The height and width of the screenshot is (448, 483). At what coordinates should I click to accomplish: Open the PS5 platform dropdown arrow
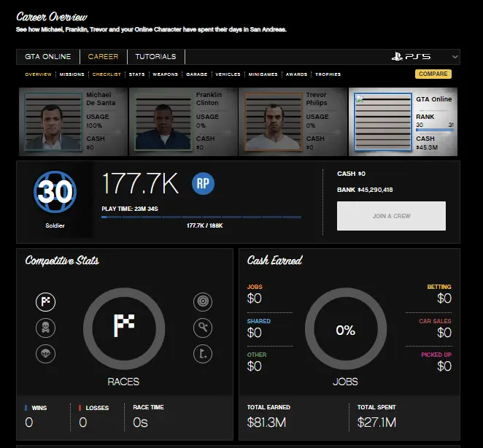pyautogui.click(x=455, y=57)
